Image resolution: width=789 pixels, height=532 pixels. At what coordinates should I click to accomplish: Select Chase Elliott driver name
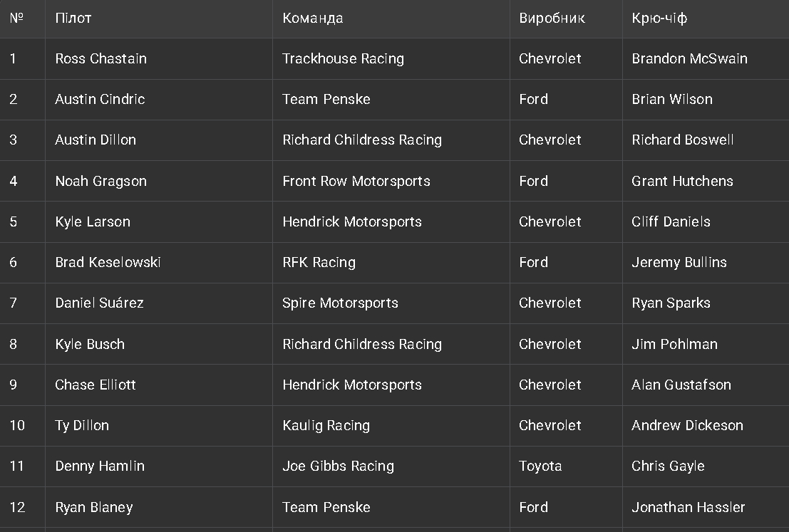coord(95,385)
